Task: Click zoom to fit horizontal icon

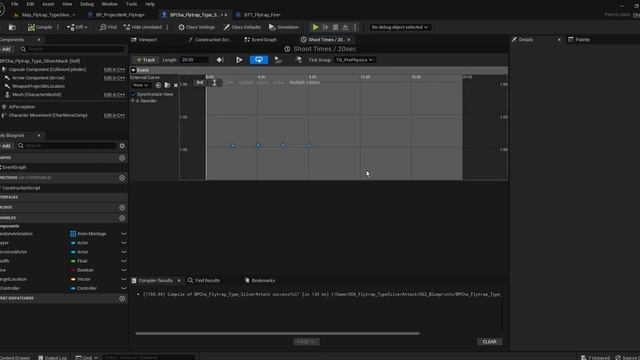Action: tap(200, 83)
